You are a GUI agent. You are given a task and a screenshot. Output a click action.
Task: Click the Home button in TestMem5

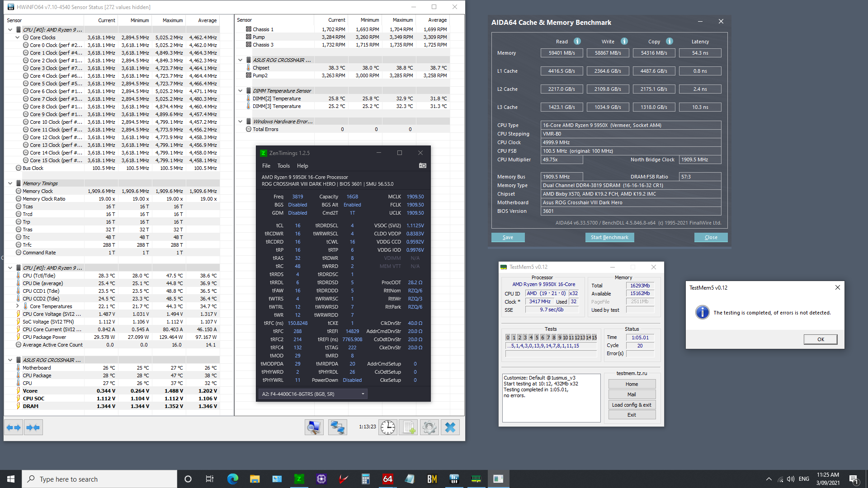click(x=632, y=384)
